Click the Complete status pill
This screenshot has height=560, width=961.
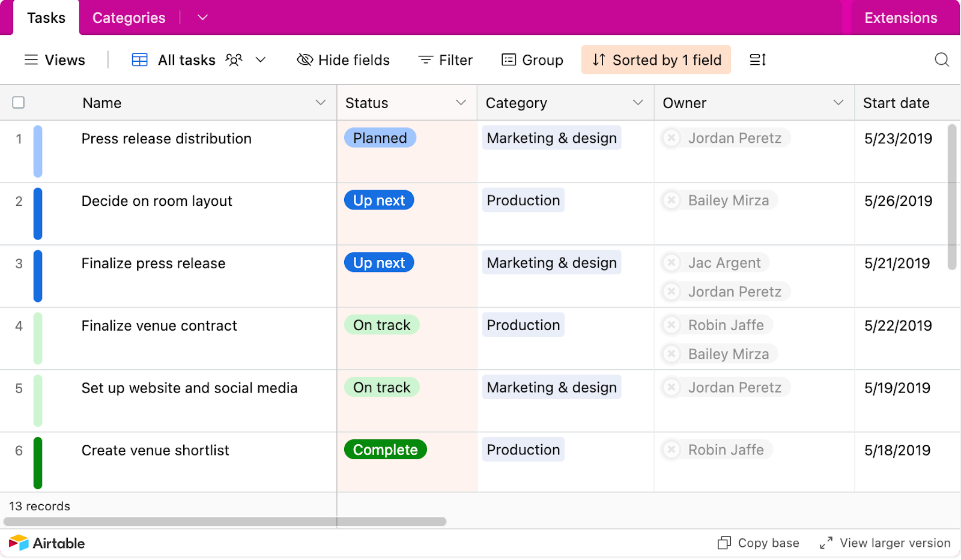point(386,450)
